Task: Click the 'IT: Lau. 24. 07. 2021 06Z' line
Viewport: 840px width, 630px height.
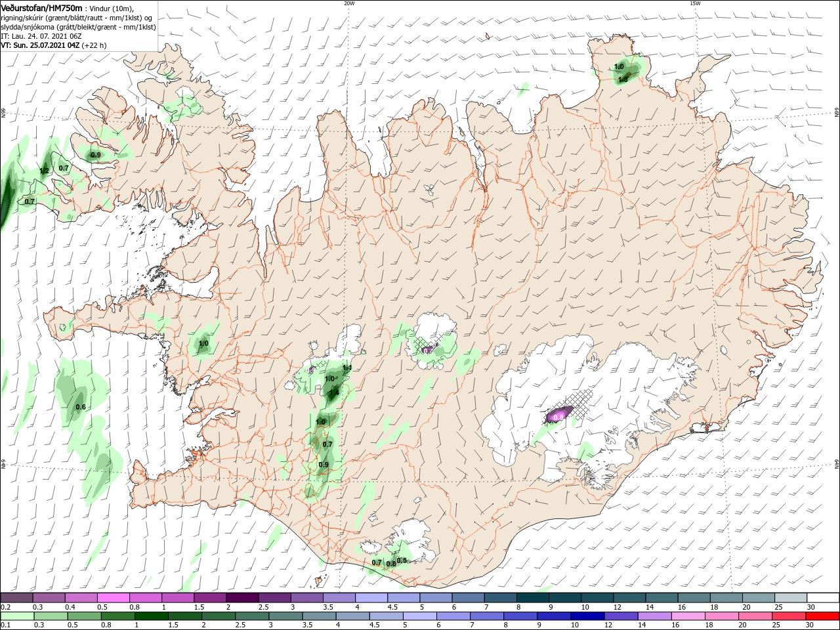Action: pyautogui.click(x=41, y=36)
